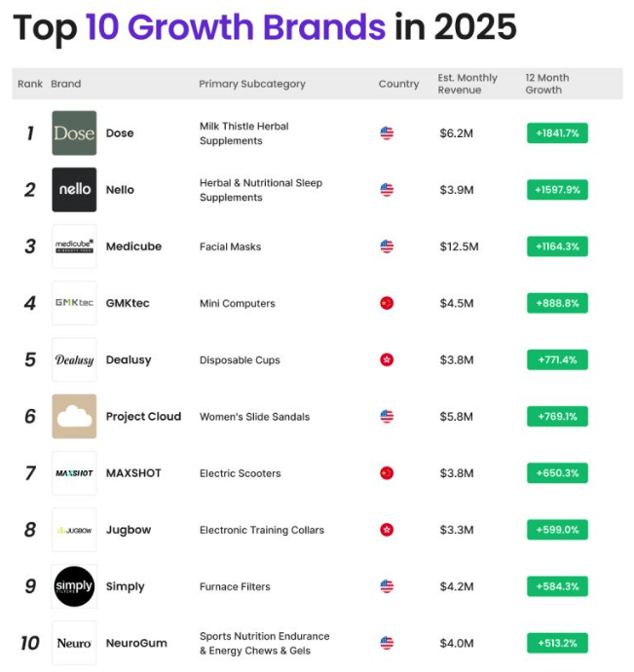
Task: Click the MAXSHOT brand logo
Action: (x=74, y=473)
